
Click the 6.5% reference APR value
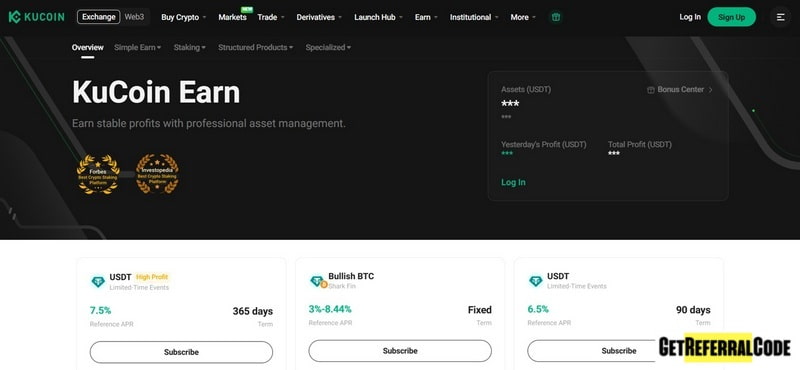pos(538,309)
